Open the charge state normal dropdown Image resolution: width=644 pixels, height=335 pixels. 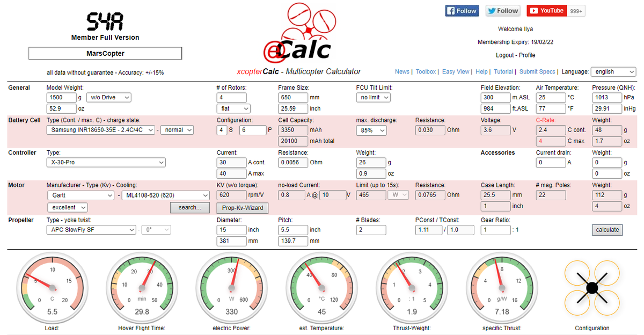point(178,130)
